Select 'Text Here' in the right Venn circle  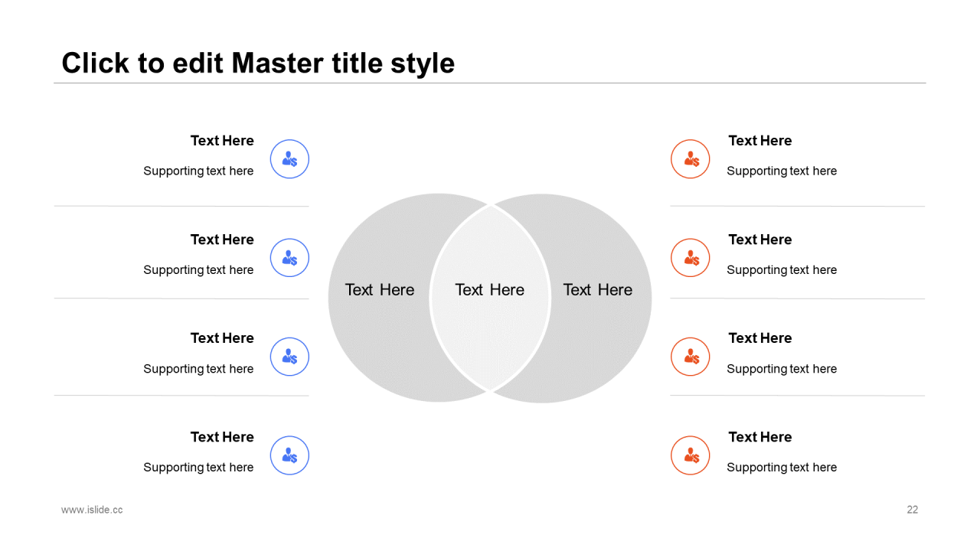(x=598, y=290)
